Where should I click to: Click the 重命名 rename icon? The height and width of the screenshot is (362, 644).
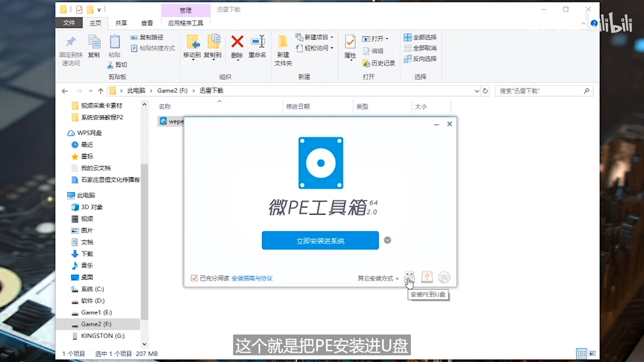click(258, 41)
